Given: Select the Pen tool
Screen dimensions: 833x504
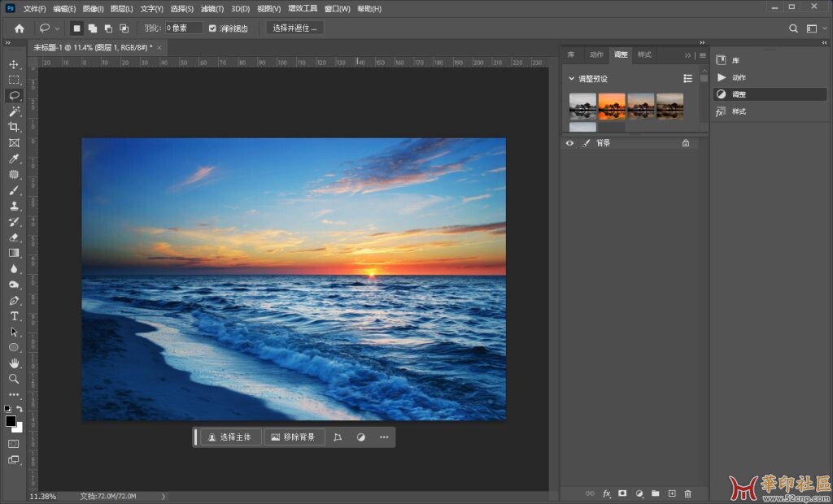Looking at the screenshot, I should point(14,301).
